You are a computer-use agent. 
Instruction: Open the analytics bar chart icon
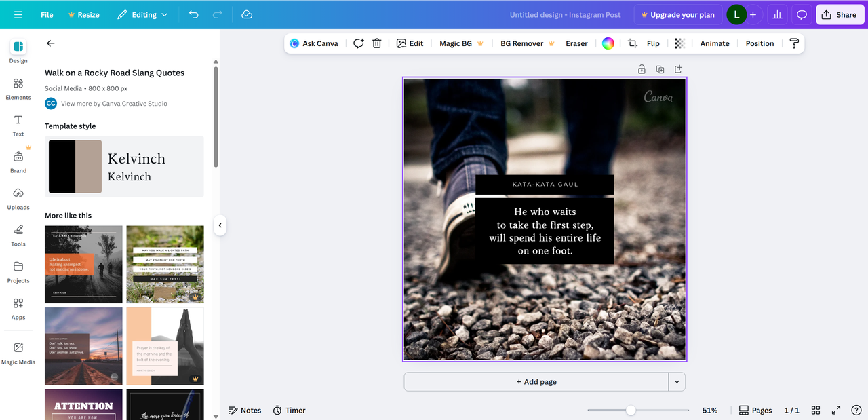click(x=777, y=14)
